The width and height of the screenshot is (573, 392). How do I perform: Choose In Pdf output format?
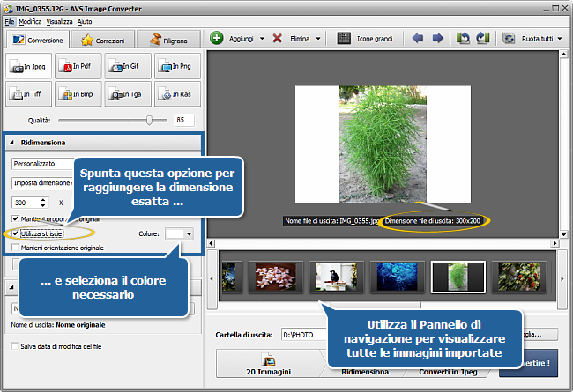78,66
